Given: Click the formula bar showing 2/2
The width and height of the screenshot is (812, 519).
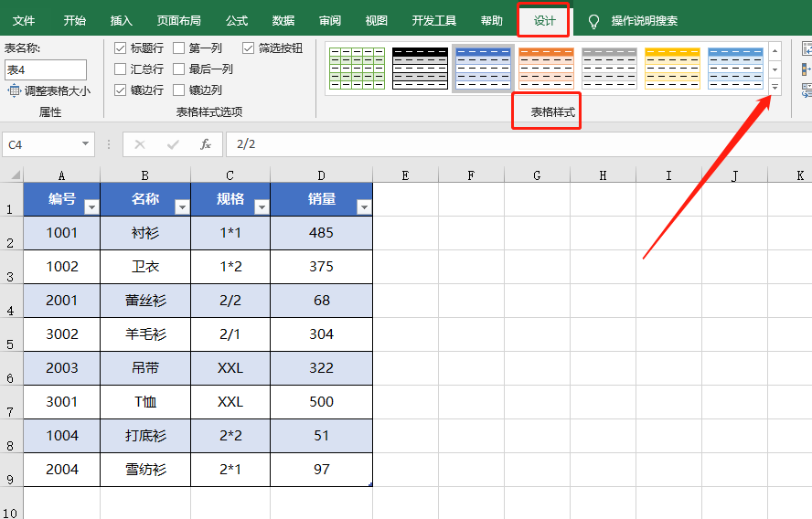Looking at the screenshot, I should click(x=518, y=144).
